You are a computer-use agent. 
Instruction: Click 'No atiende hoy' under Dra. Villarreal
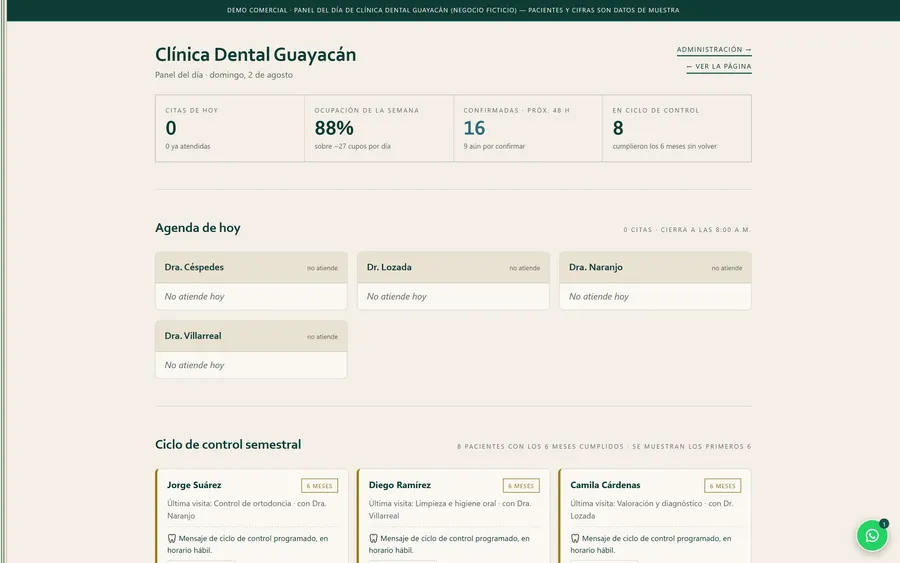point(195,366)
